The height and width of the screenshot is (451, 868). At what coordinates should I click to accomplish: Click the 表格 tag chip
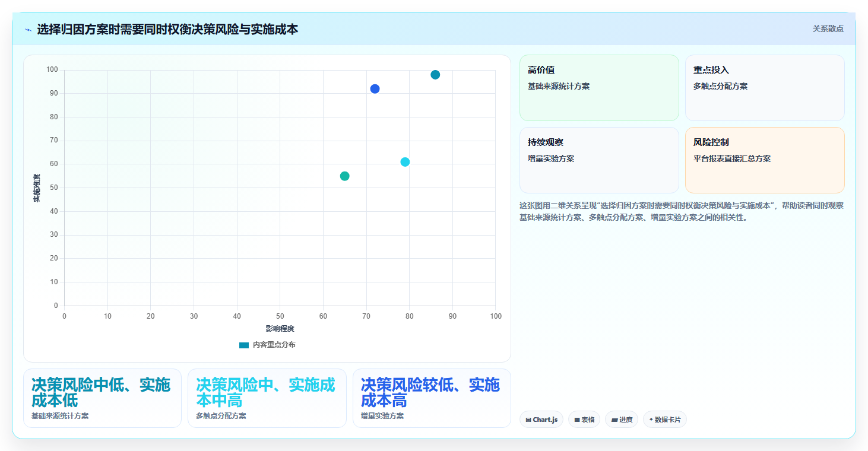click(x=584, y=420)
